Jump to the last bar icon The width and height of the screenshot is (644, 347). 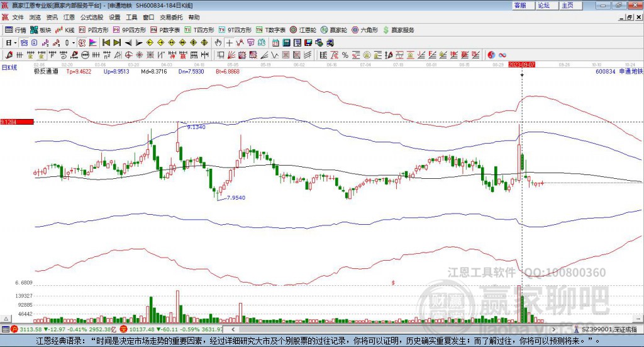tap(116, 42)
